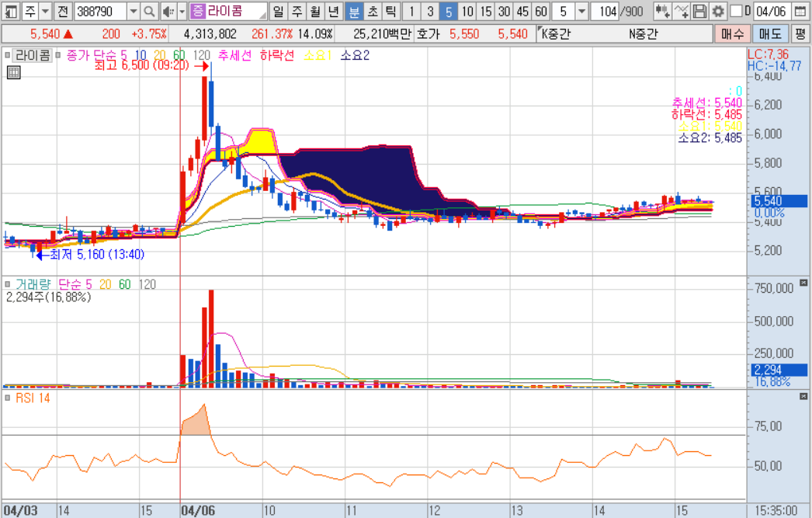The width and height of the screenshot is (812, 518).
Task: Click the stock code field 388790
Action: pyautogui.click(x=101, y=11)
